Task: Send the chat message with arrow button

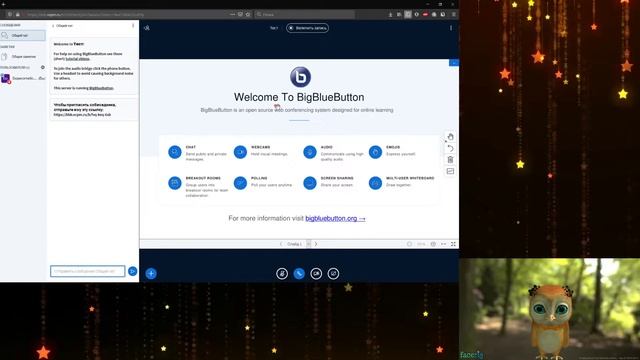Action: [x=133, y=271]
